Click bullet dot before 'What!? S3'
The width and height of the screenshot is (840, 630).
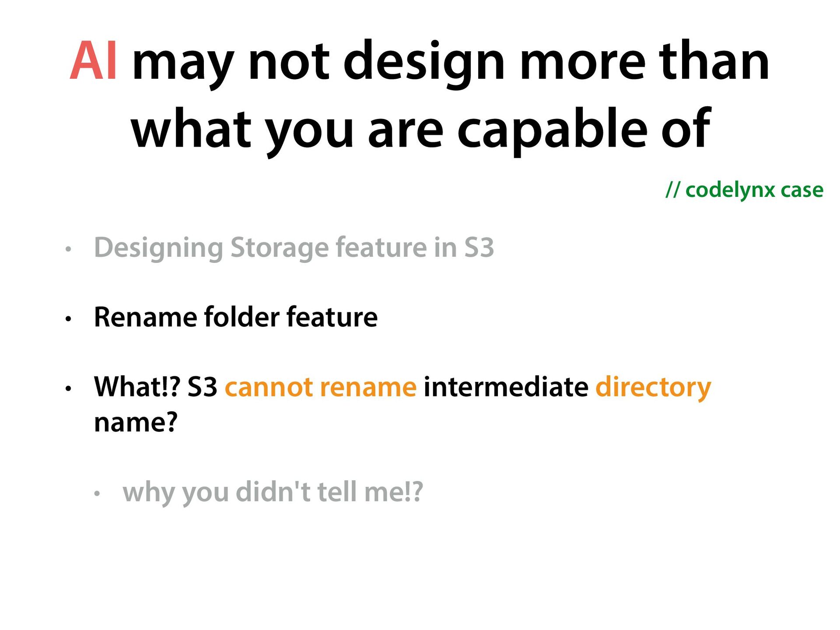coord(68,388)
